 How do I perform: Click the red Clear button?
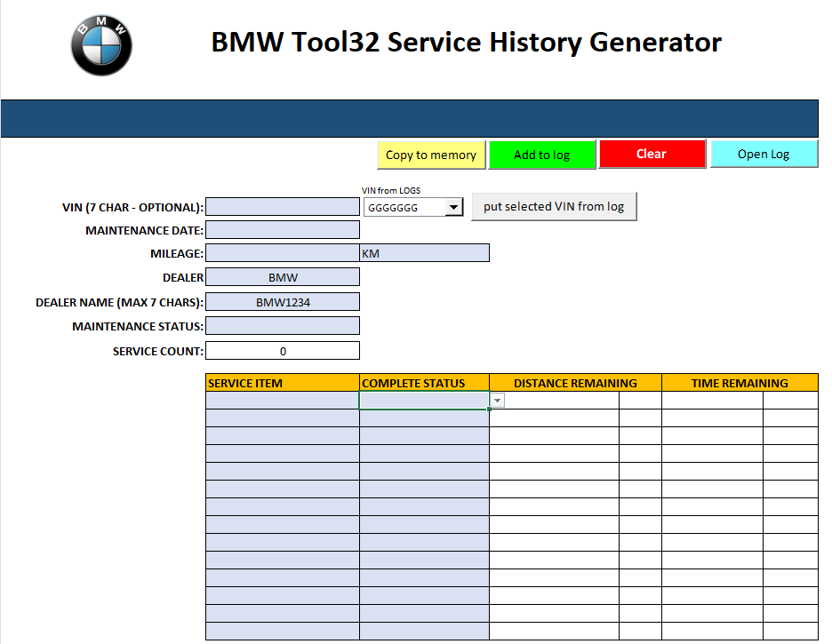coord(652,154)
